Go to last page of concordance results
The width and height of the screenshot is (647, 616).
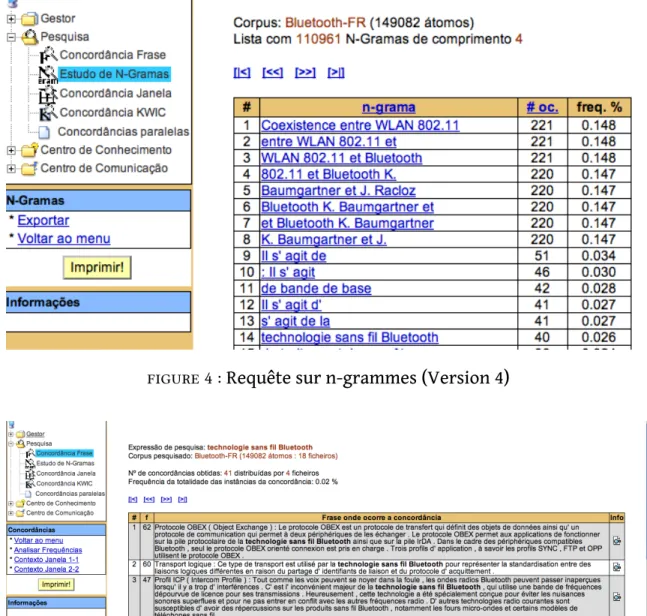click(x=182, y=500)
